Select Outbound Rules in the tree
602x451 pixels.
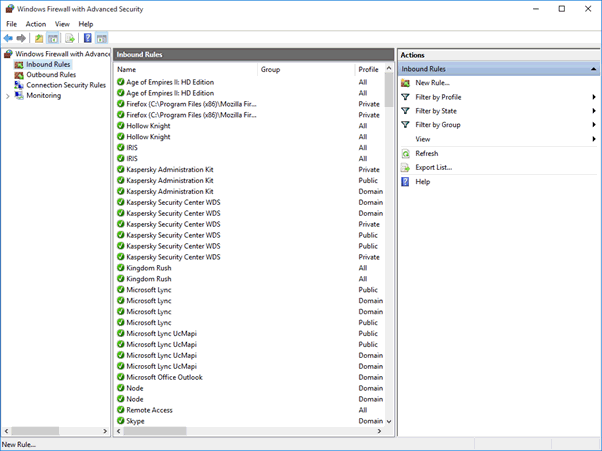(x=51, y=75)
